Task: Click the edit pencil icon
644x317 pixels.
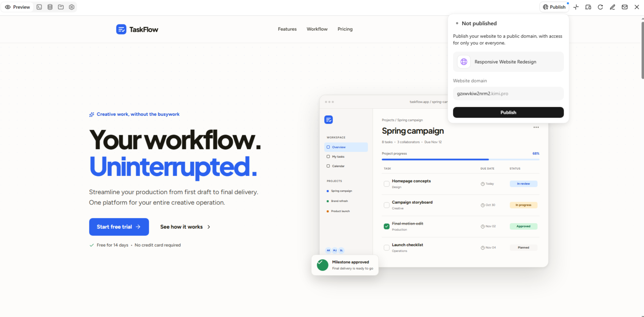Action: [613, 7]
